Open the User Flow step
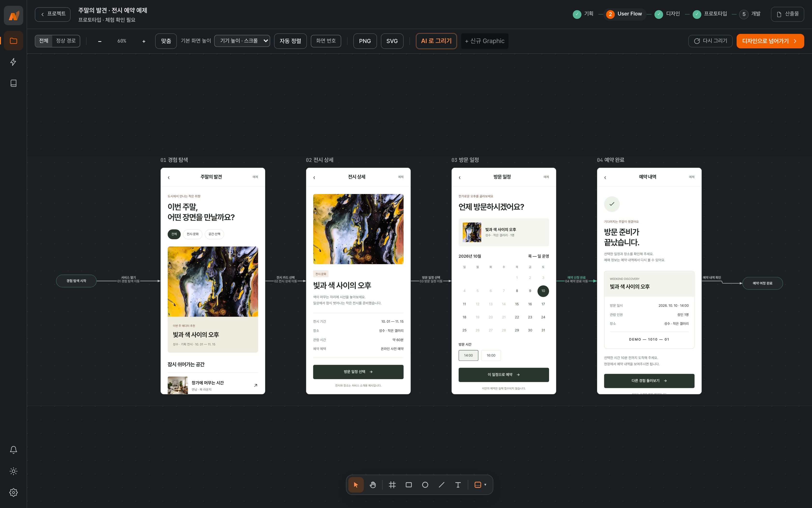The image size is (812, 508). 624,14
